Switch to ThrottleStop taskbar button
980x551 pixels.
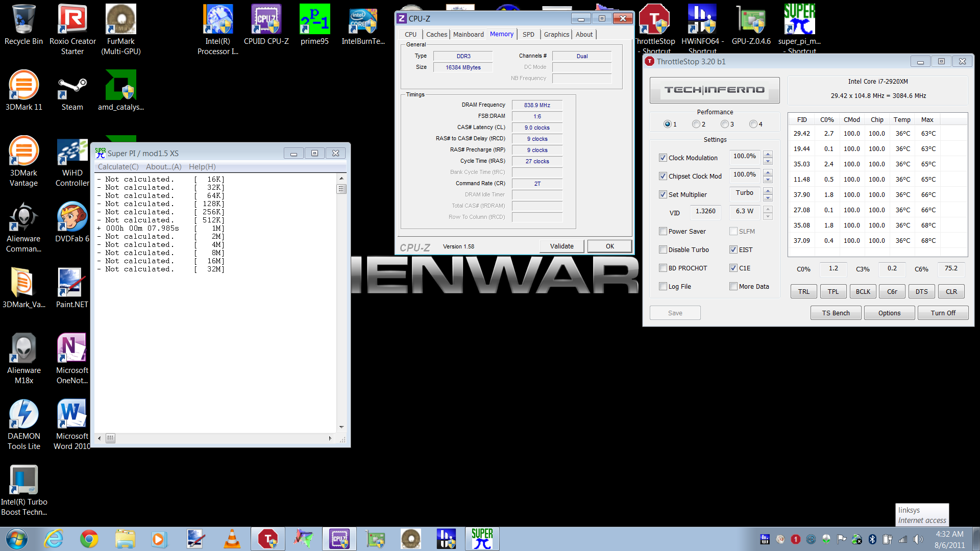268,539
